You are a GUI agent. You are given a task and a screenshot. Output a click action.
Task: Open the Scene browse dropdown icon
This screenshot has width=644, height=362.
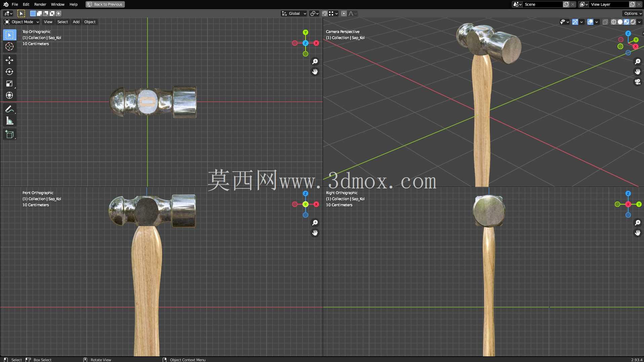(x=517, y=4)
